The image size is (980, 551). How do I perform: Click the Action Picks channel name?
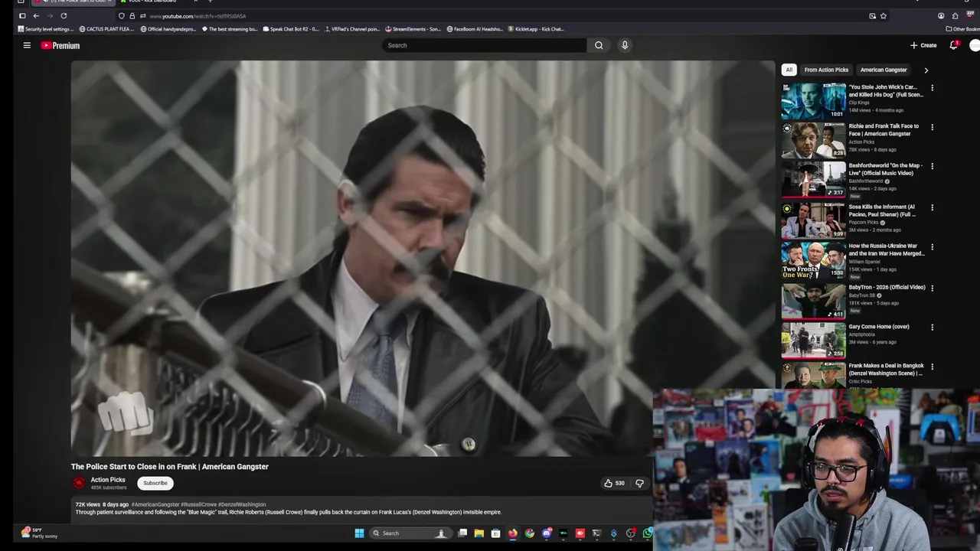(x=108, y=480)
